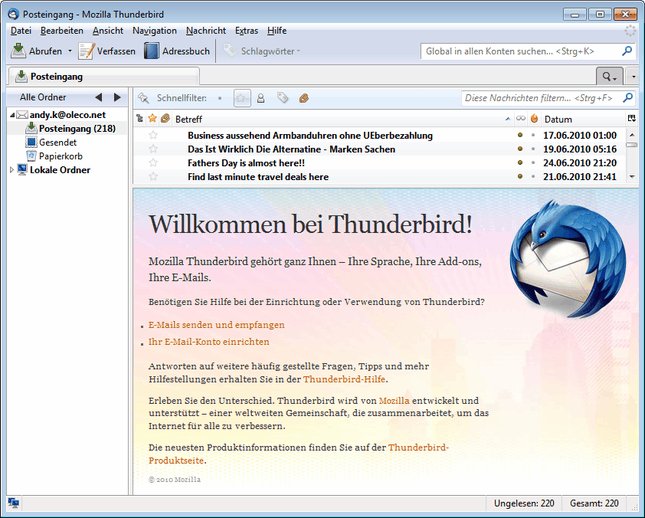The image size is (645, 518).
Task: Follow Ihr E-Mail-Konto einrichten link
Action: click(209, 342)
